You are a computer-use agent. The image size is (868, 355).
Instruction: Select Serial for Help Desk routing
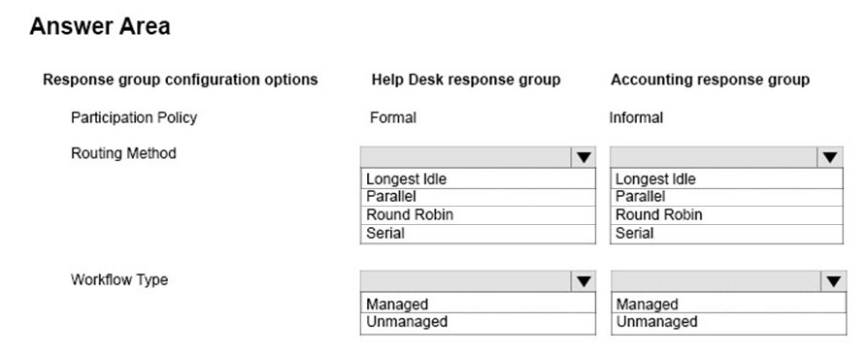(478, 234)
